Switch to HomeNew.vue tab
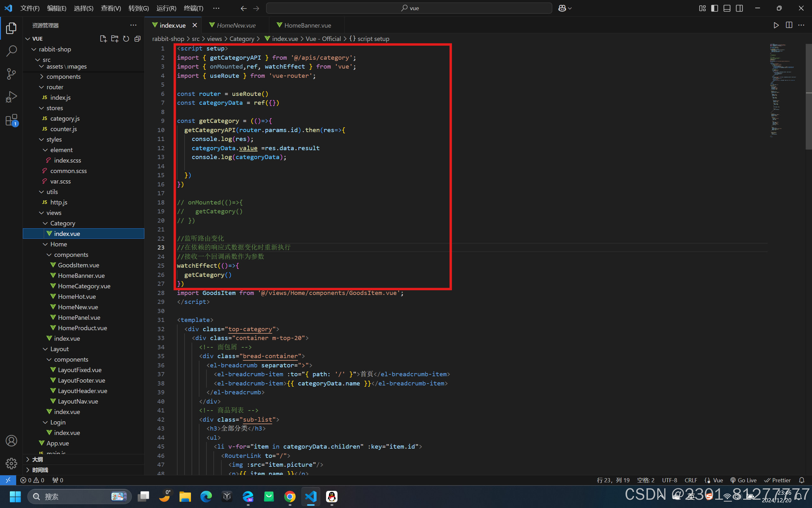812x508 pixels. (x=236, y=25)
